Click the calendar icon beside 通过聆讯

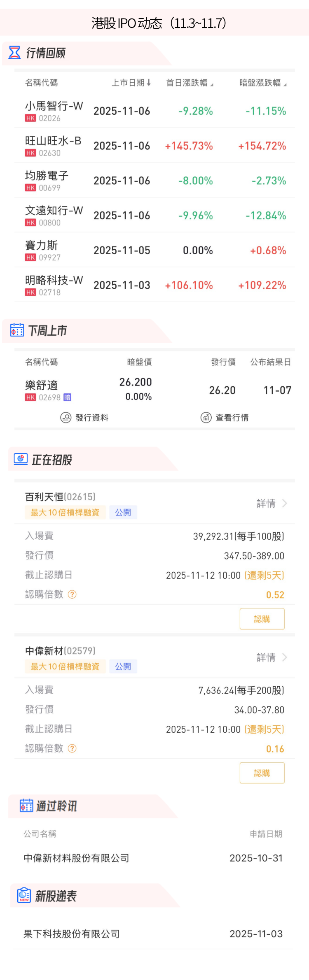(x=26, y=805)
